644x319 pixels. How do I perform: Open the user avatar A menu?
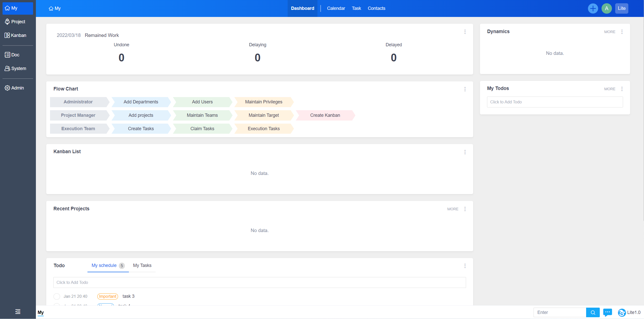607,8
